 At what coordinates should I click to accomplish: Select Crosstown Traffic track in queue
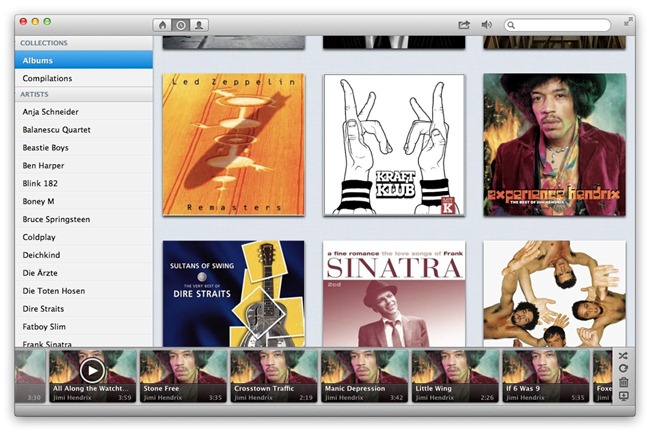click(274, 376)
